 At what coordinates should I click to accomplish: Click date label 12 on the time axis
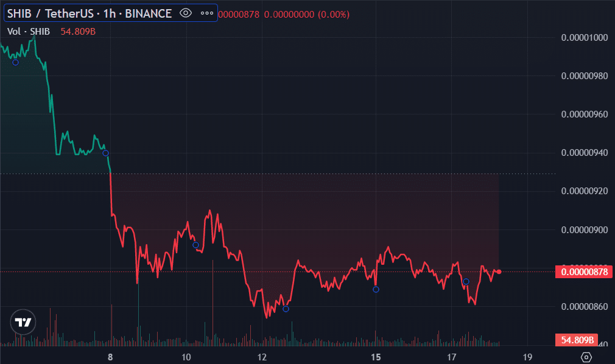point(262,357)
